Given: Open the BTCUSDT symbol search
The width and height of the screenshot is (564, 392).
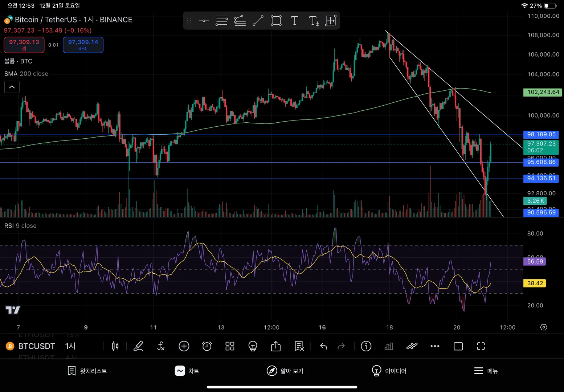Looking at the screenshot, I should pos(37,346).
